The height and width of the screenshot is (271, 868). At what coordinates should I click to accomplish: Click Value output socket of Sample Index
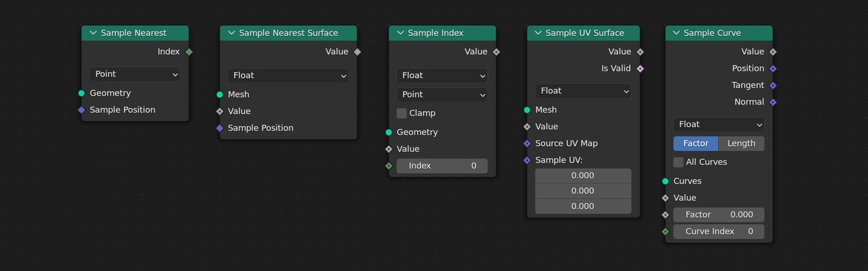point(496,52)
